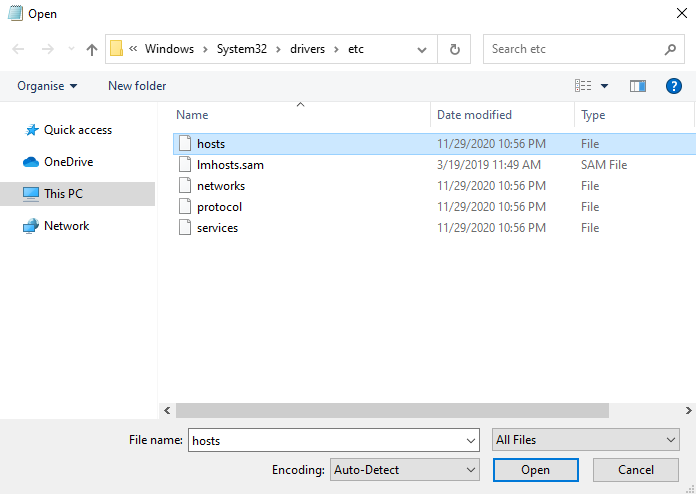The image size is (696, 494).
Task: Go up one folder level arrow
Action: pyautogui.click(x=92, y=49)
